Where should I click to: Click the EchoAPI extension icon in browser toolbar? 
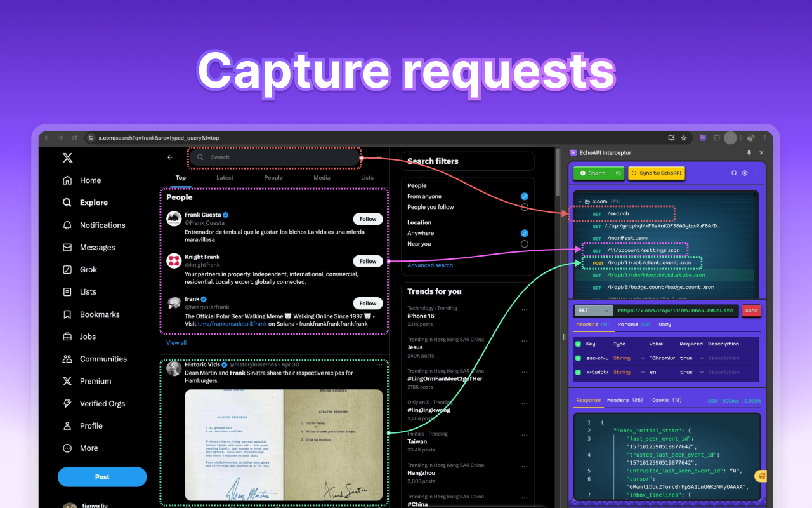703,138
